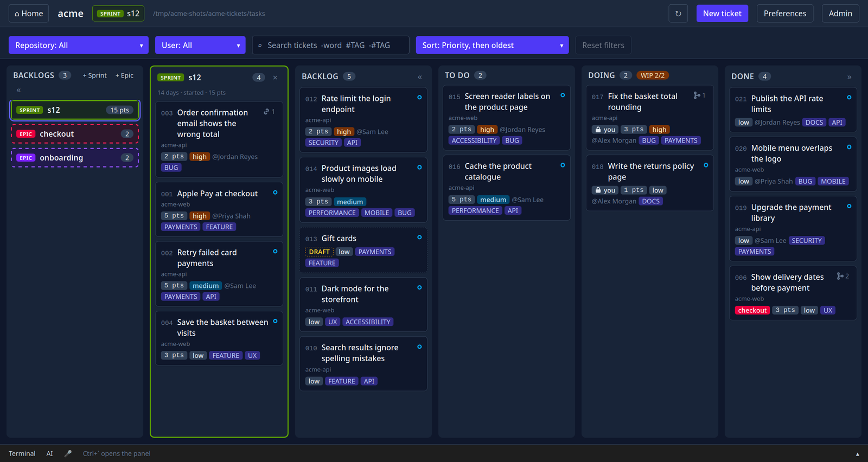Select the onboarding epic

(75, 158)
